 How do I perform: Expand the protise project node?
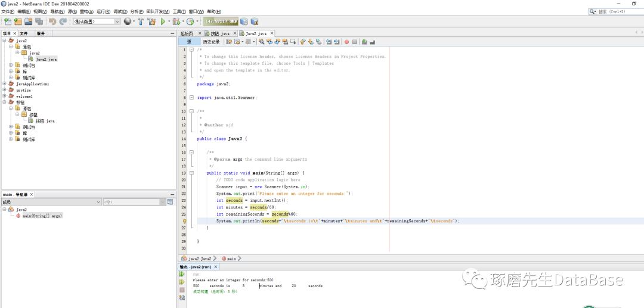5,90
